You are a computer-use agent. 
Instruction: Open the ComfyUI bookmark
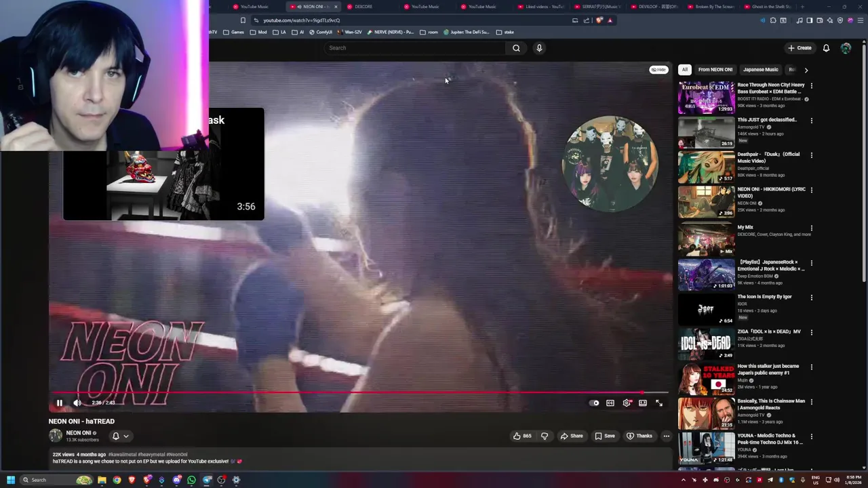coord(321,32)
